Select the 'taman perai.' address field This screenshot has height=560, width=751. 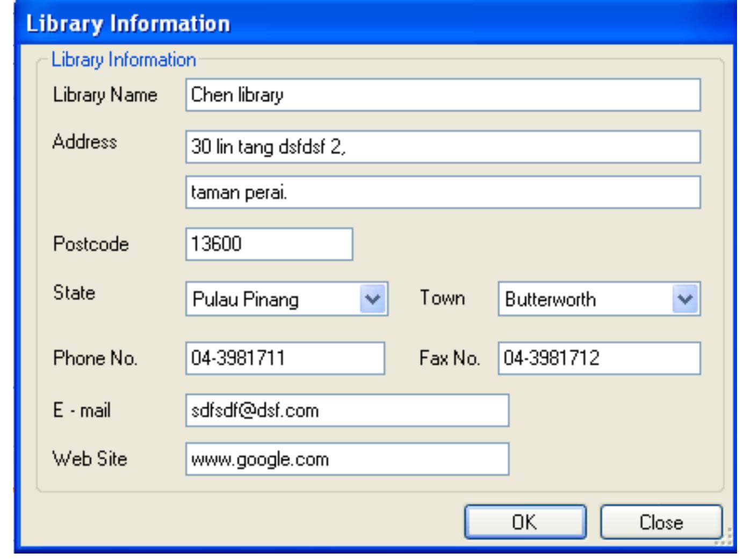443,192
